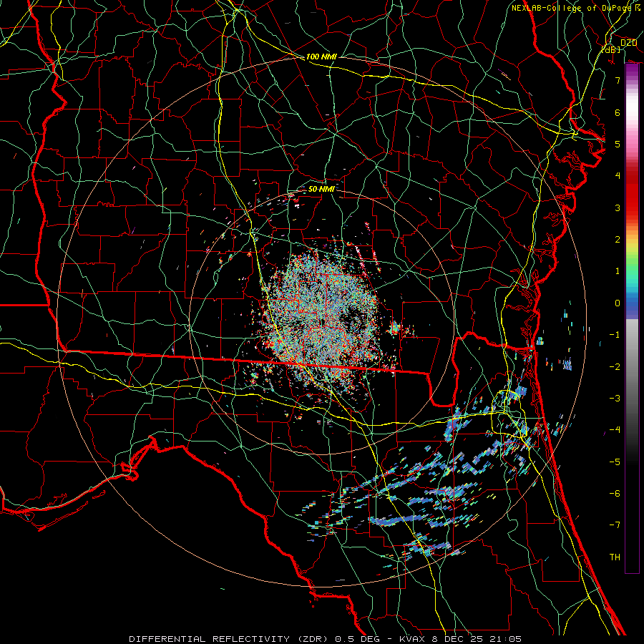
Task: Click the 7 value on the scale
Action: click(x=618, y=80)
